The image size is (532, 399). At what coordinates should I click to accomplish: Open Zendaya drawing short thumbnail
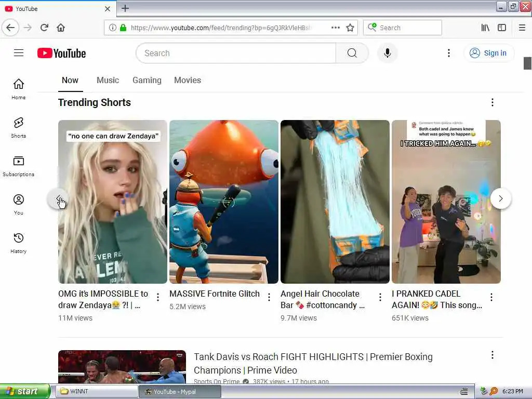click(x=113, y=202)
